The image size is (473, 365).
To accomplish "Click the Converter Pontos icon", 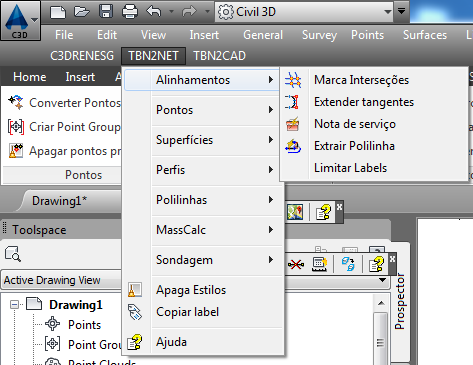I will [16, 102].
